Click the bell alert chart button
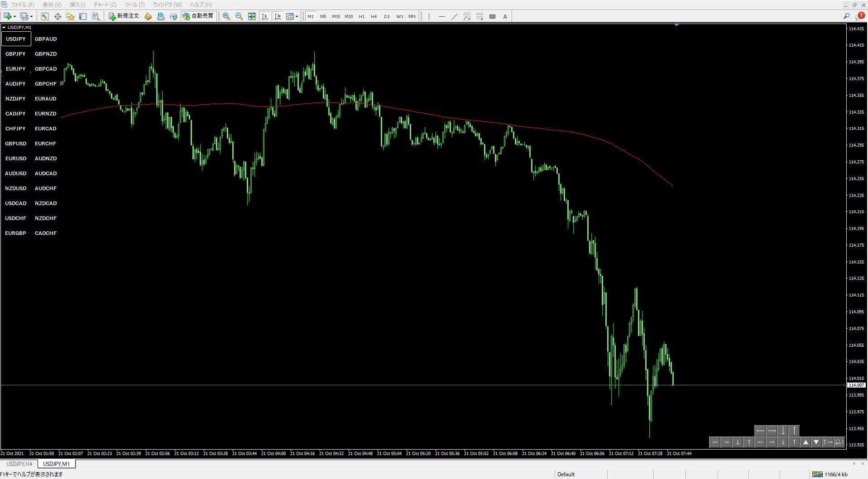This screenshot has width=868, height=479. (x=839, y=442)
